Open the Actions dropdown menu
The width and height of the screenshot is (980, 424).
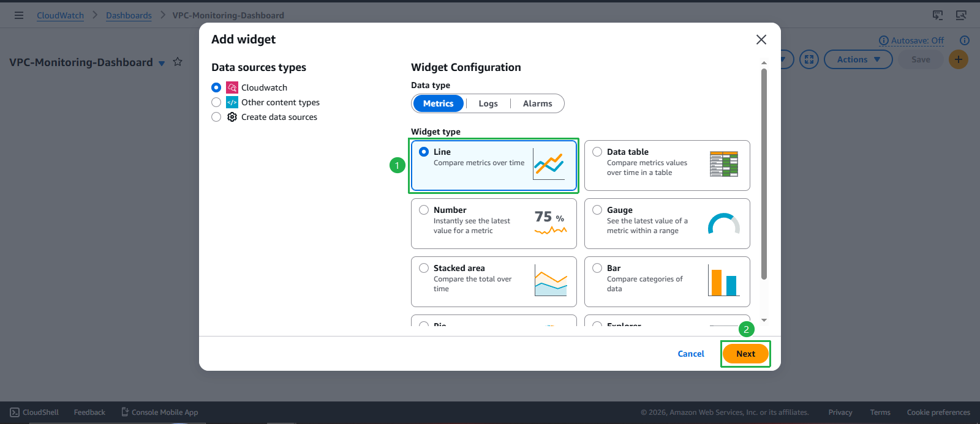point(858,59)
